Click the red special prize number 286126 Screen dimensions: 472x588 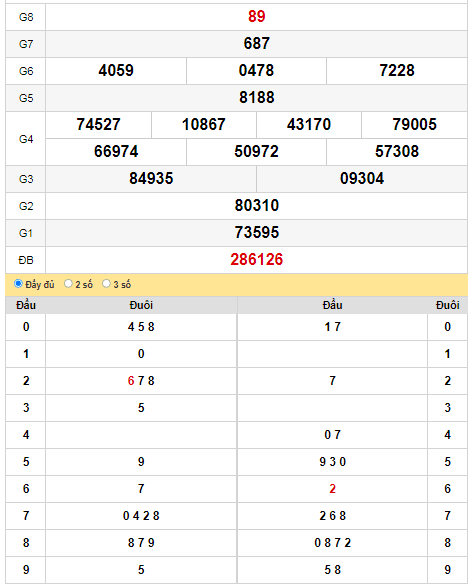[x=256, y=260]
